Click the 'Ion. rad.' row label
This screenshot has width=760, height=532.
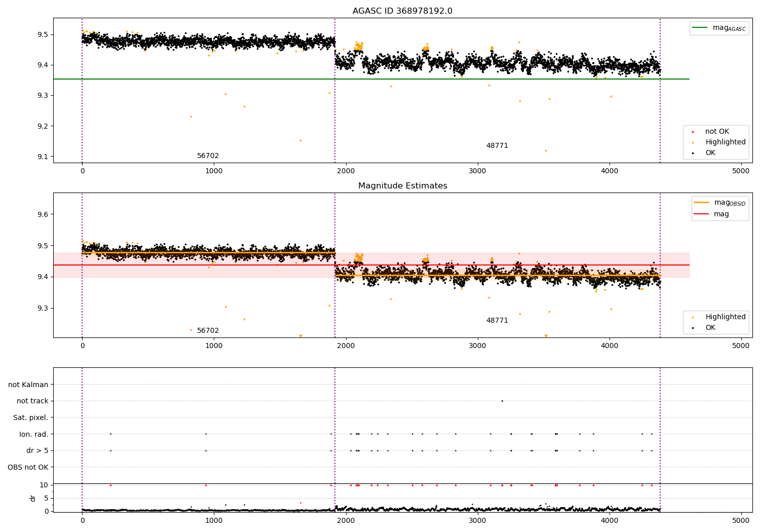coord(34,434)
